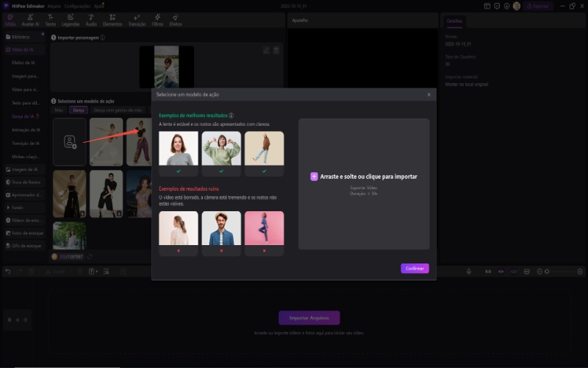Open Imagem de IA in the sidebar
Screen dimensions: 588x368
[x=24, y=169]
